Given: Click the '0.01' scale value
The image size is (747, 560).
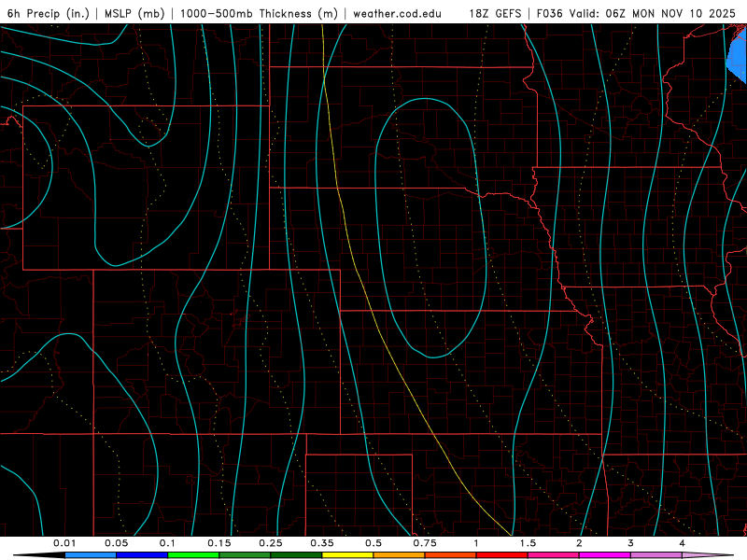Looking at the screenshot, I should coord(64,543).
